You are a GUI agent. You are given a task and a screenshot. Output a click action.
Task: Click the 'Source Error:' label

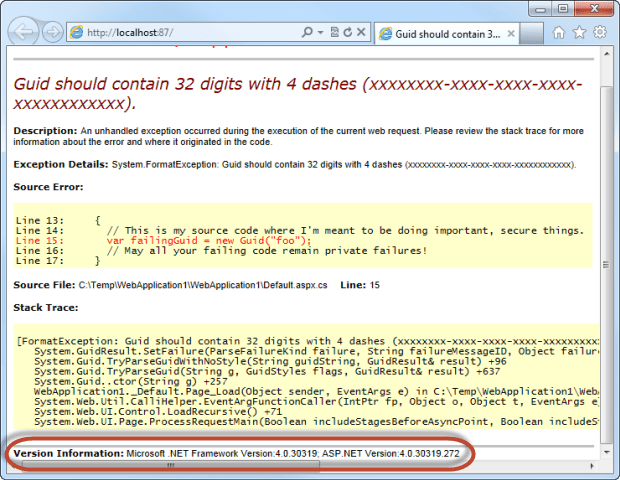pyautogui.click(x=48, y=187)
